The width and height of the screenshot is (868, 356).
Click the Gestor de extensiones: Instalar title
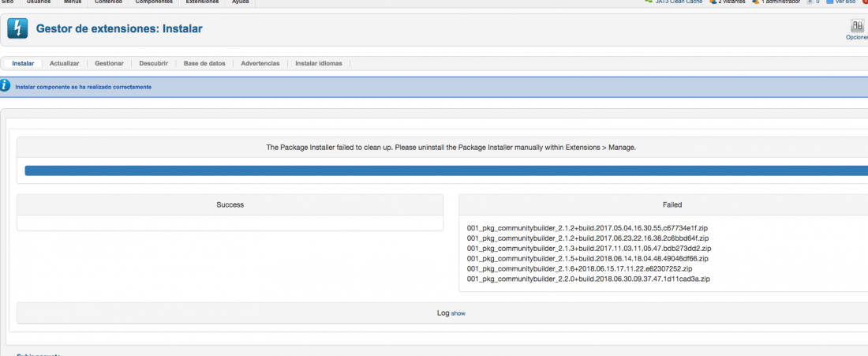119,28
